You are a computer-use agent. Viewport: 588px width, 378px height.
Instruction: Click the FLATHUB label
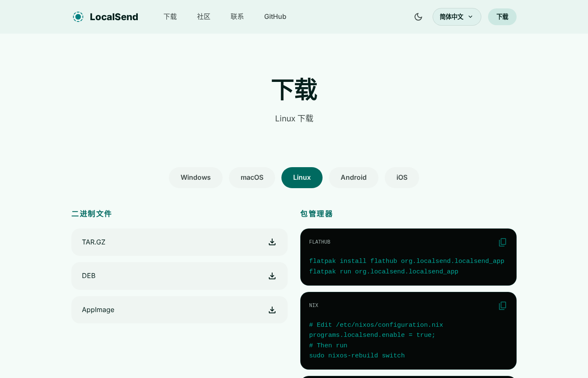click(320, 242)
